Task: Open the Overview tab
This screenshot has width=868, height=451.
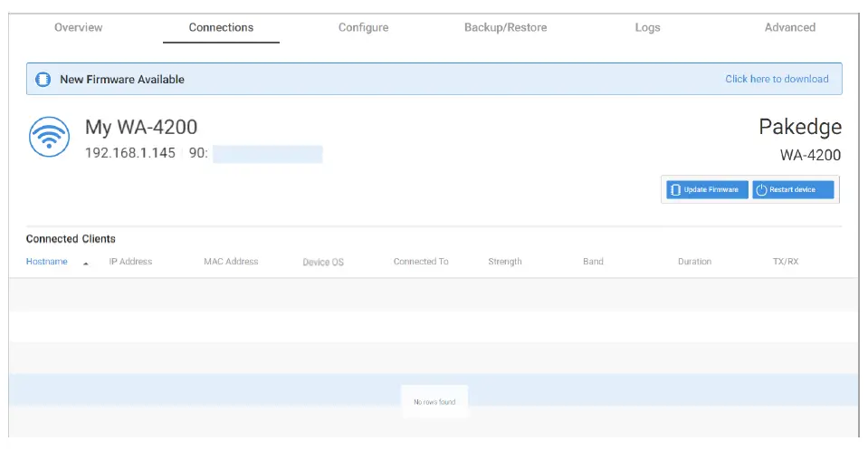Action: click(x=78, y=27)
